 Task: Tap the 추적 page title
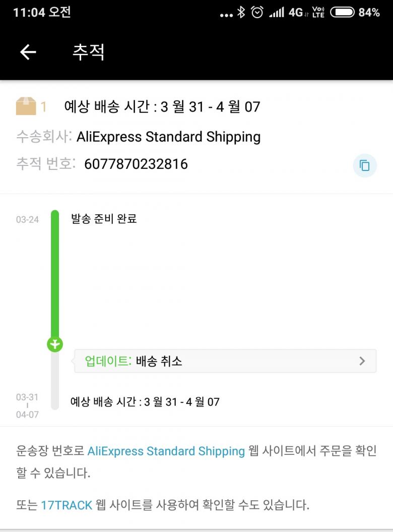[88, 52]
